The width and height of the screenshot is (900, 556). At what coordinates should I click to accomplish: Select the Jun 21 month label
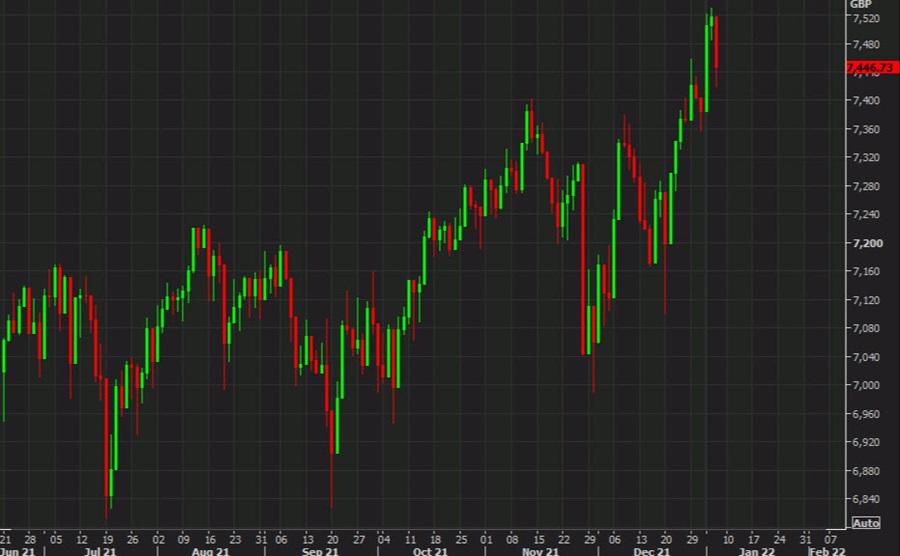(17, 551)
